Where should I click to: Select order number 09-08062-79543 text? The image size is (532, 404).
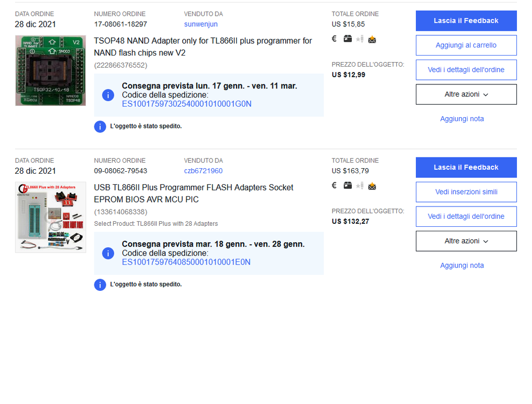(121, 171)
